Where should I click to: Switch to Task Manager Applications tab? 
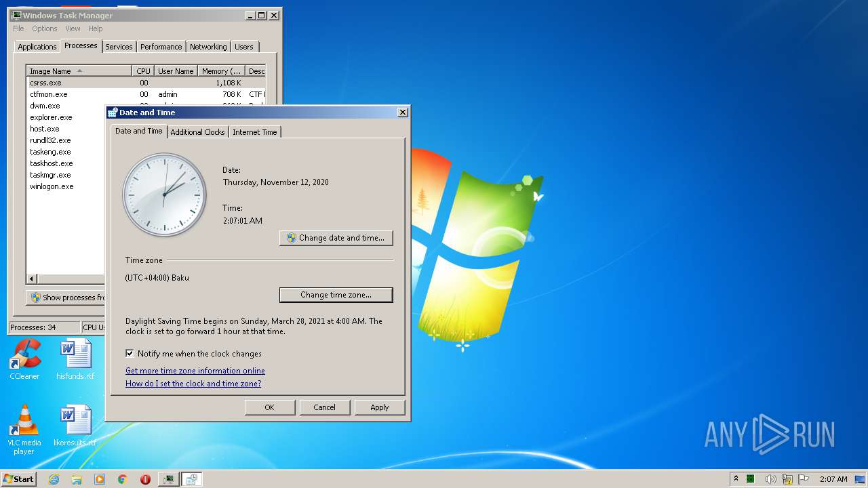click(x=37, y=47)
